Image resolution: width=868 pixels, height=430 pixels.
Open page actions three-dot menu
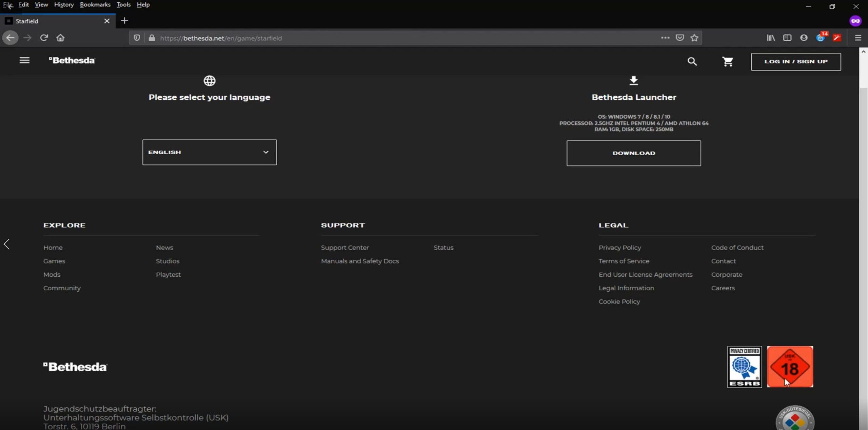[665, 38]
